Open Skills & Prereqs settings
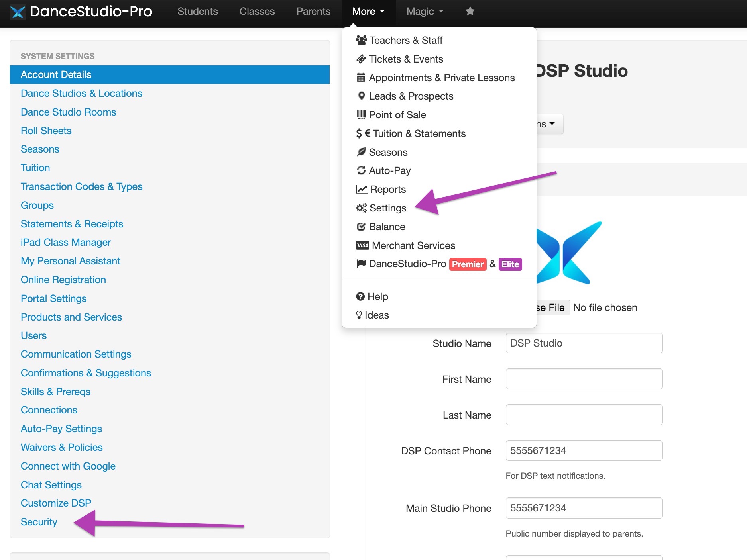The height and width of the screenshot is (560, 747). [x=55, y=392]
